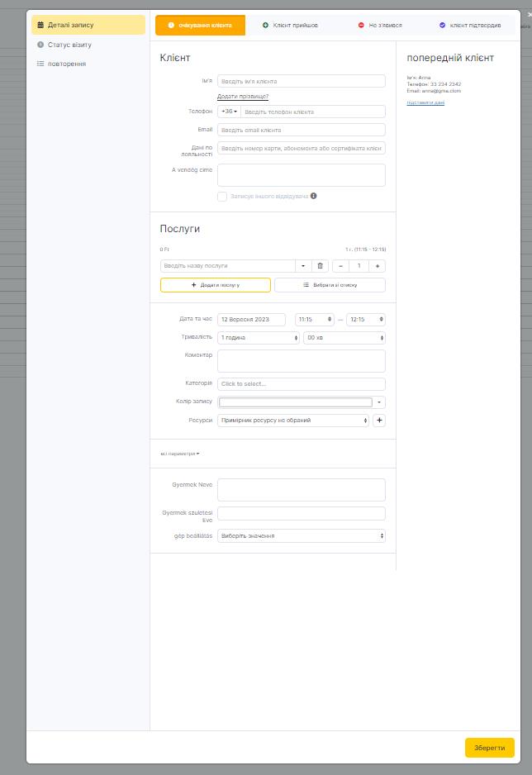
Task: Click the A vendég címe text area
Action: (x=302, y=175)
